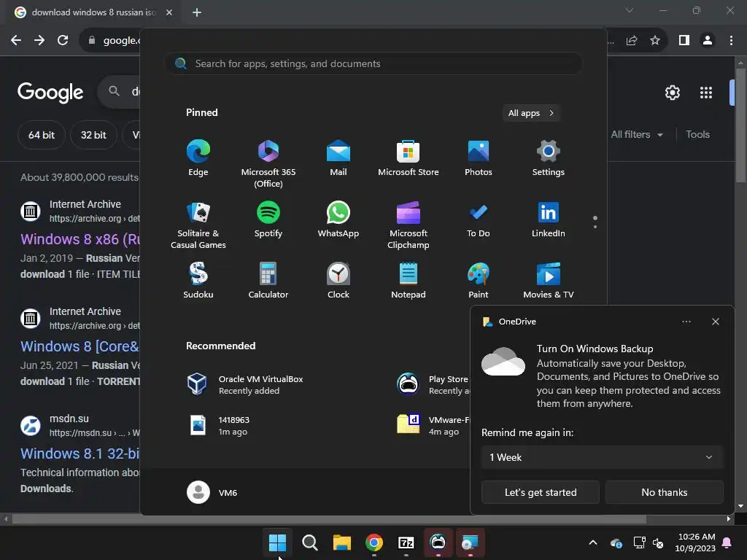Image resolution: width=747 pixels, height=560 pixels.
Task: Open WhatsApp
Action: pos(338,219)
